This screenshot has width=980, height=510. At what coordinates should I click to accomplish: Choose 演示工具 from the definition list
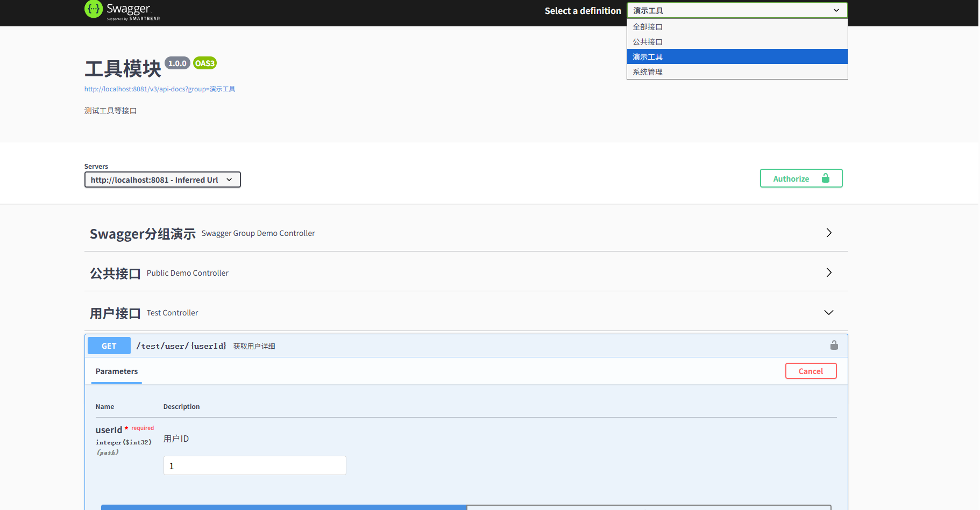(x=737, y=56)
